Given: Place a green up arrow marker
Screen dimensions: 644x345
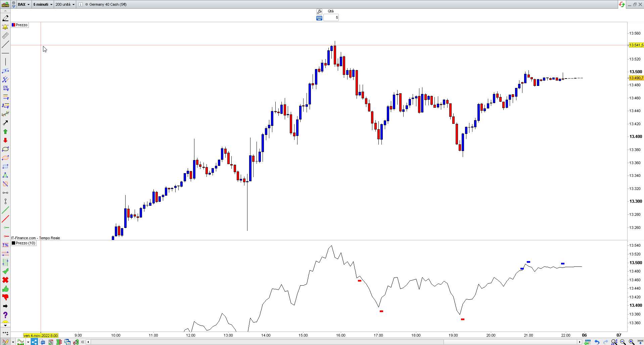Looking at the screenshot, I should pos(5,132).
